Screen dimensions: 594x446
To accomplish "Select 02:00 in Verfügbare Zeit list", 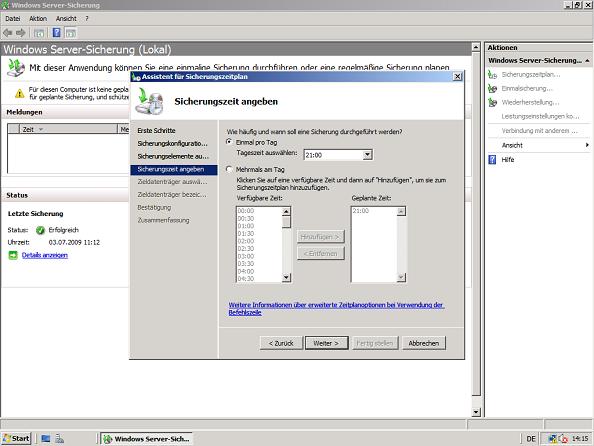I will point(259,241).
